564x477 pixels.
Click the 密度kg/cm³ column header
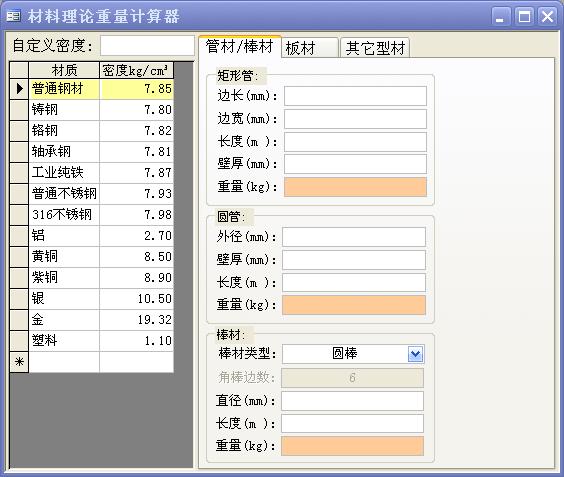pos(136,70)
